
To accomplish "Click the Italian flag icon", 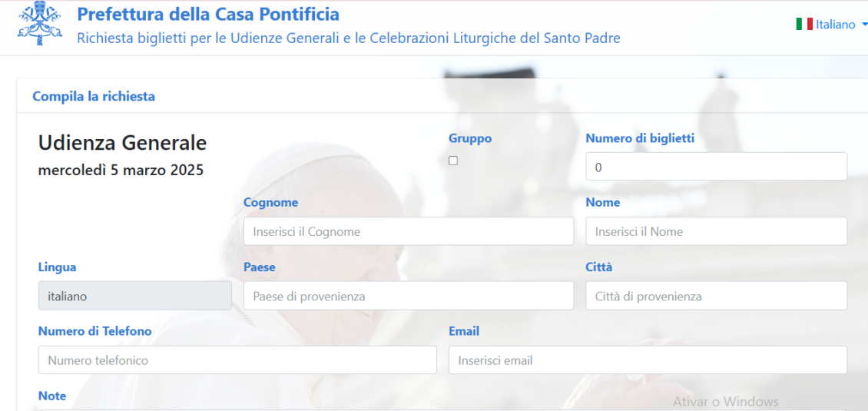I will coord(804,25).
